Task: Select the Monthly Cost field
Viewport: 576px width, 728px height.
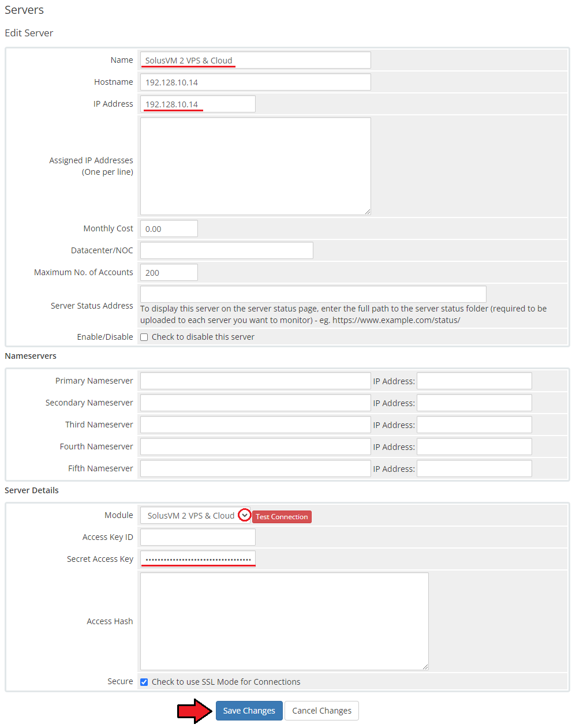Action: pyautogui.click(x=169, y=228)
